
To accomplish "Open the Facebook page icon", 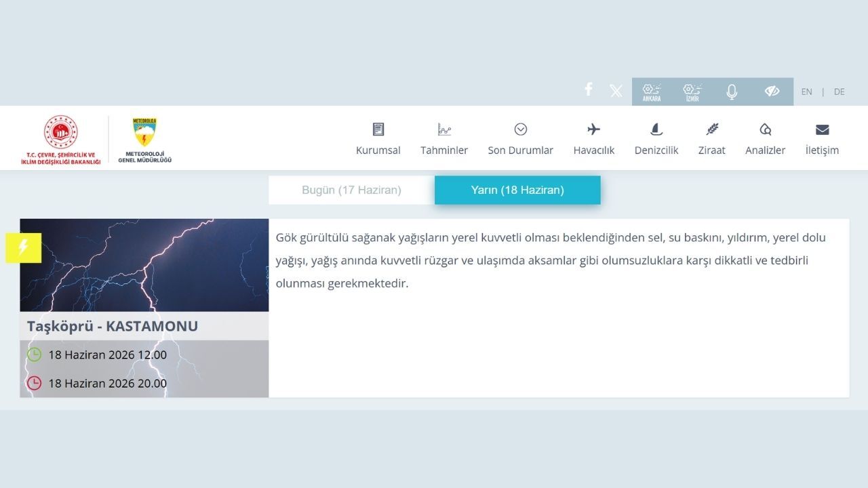I will [x=589, y=89].
